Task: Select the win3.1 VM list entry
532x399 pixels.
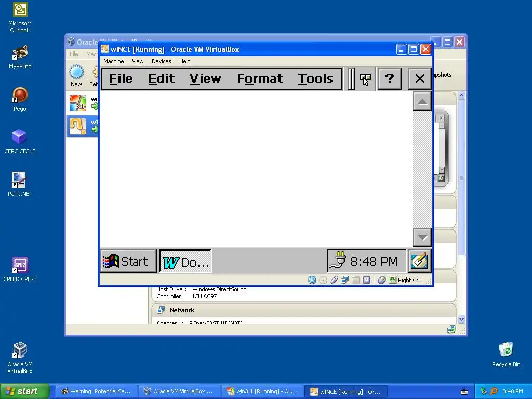Action: point(83,103)
